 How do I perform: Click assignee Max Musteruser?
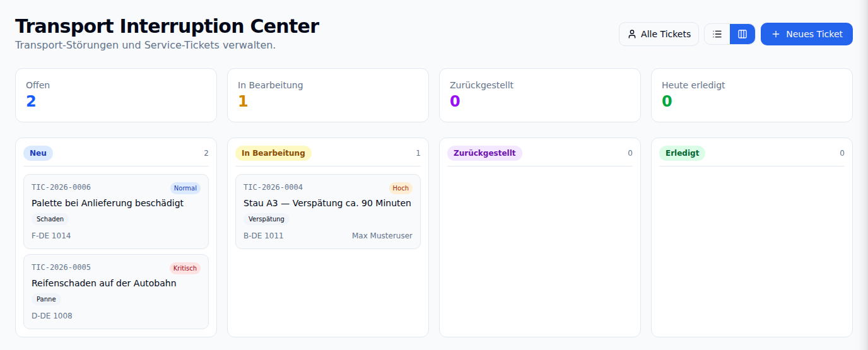coord(382,236)
